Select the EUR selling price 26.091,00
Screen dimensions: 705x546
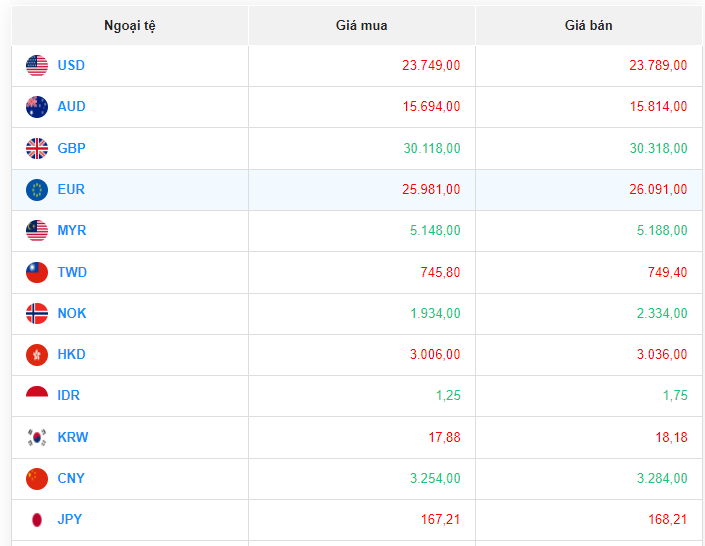click(658, 190)
